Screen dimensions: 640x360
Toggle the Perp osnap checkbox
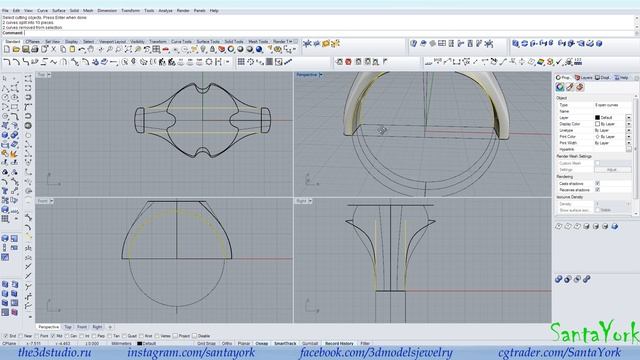pyautogui.click(x=94, y=336)
